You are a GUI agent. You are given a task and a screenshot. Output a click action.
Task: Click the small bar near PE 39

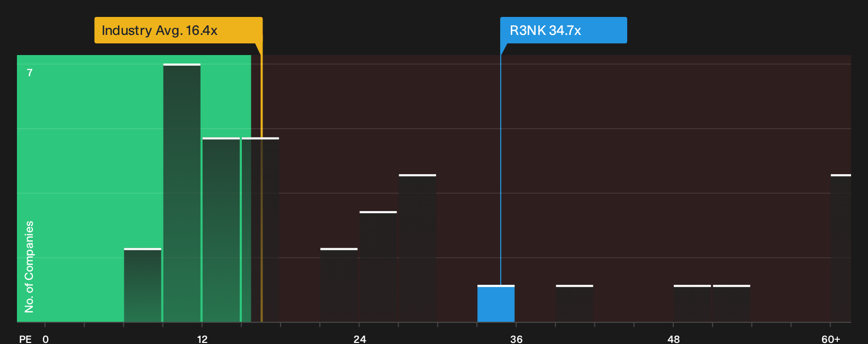(574, 304)
